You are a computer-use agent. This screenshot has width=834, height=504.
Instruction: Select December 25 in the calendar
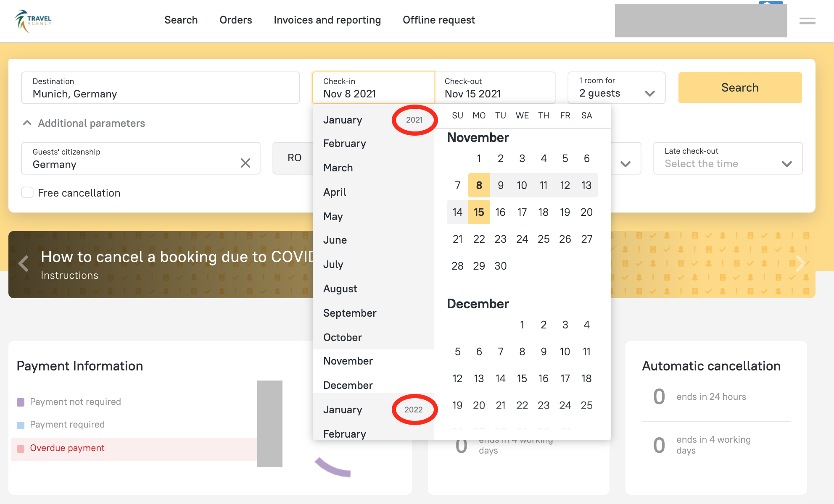pyautogui.click(x=586, y=405)
